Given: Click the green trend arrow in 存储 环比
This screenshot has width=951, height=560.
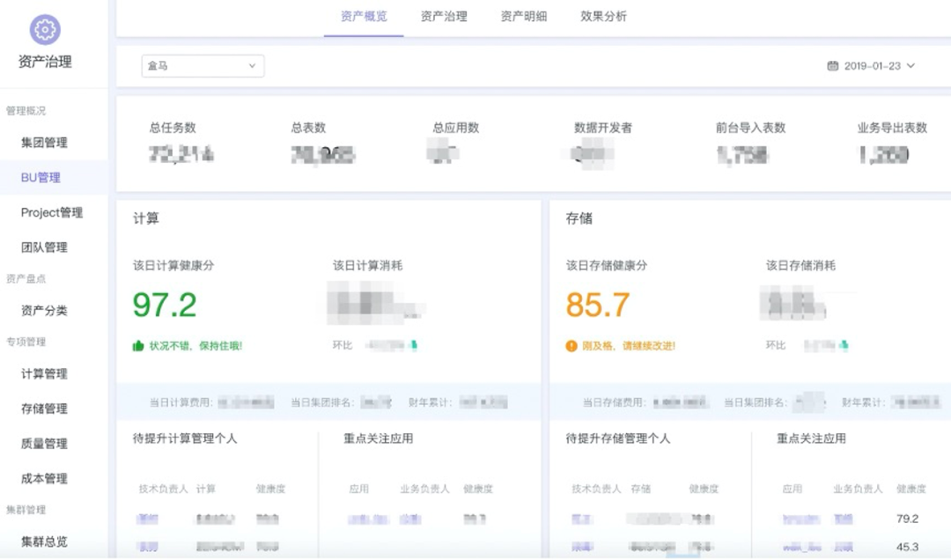Looking at the screenshot, I should coord(844,345).
